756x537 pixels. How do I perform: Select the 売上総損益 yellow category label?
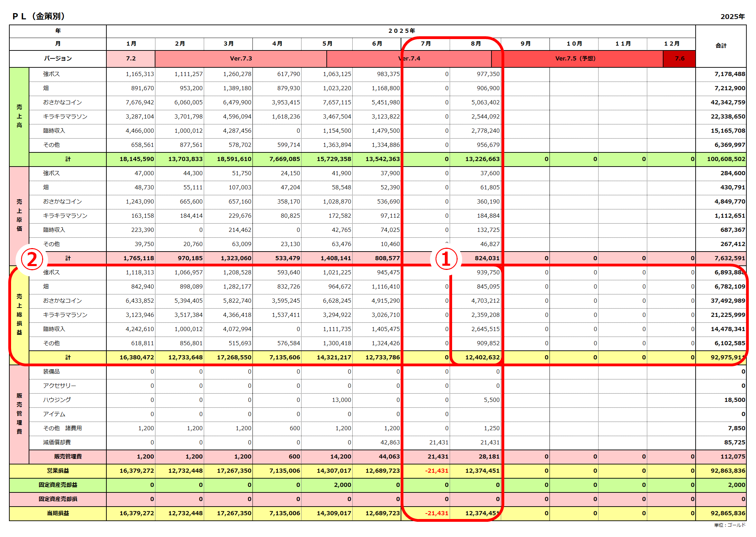(x=19, y=314)
